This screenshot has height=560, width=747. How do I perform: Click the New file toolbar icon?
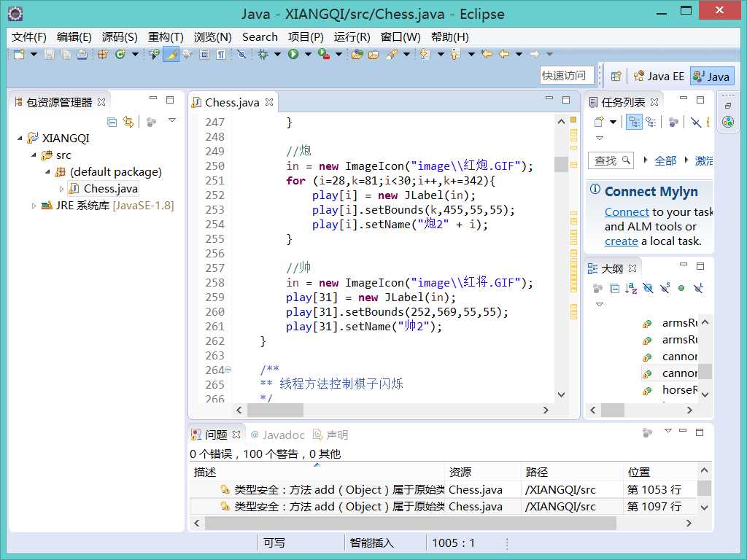pyautogui.click(x=19, y=54)
